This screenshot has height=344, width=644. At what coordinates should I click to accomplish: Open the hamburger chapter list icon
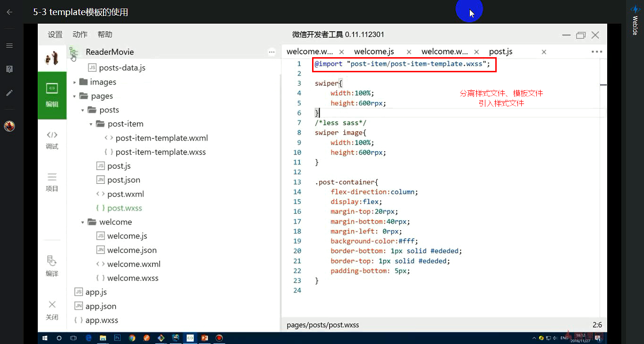pos(9,45)
